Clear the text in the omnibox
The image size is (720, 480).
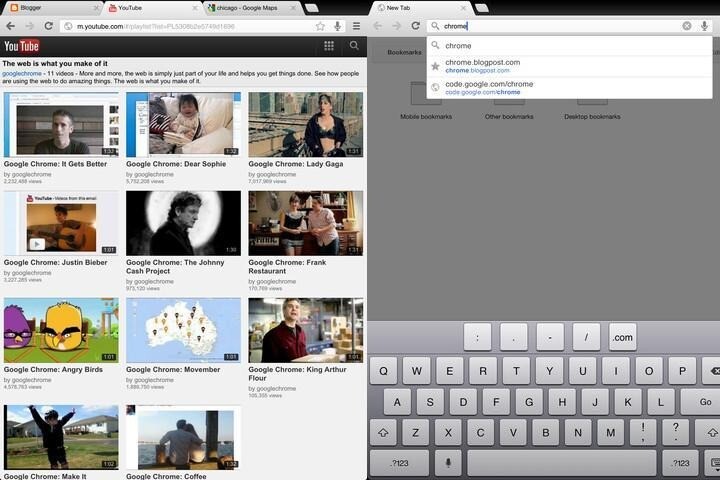687,26
